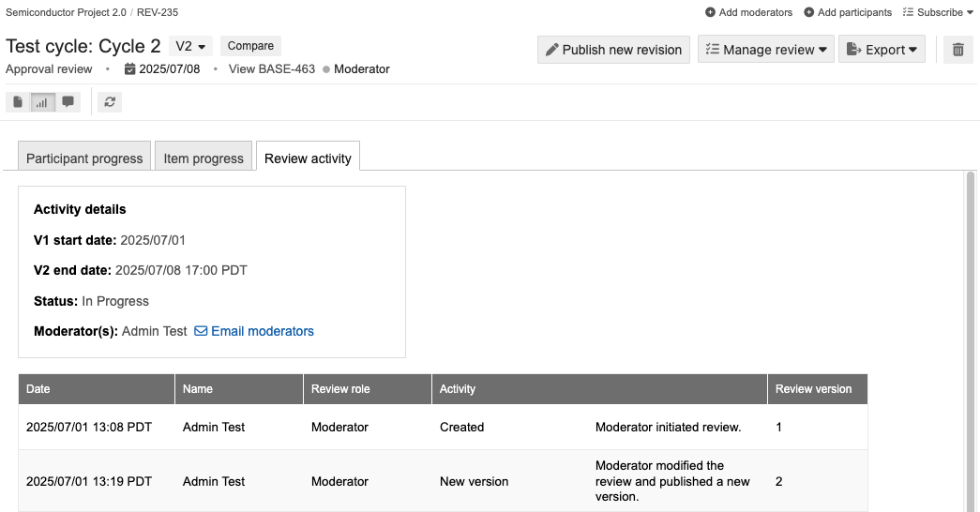Click the Add moderators plus icon
This screenshot has height=512, width=980.
(710, 12)
